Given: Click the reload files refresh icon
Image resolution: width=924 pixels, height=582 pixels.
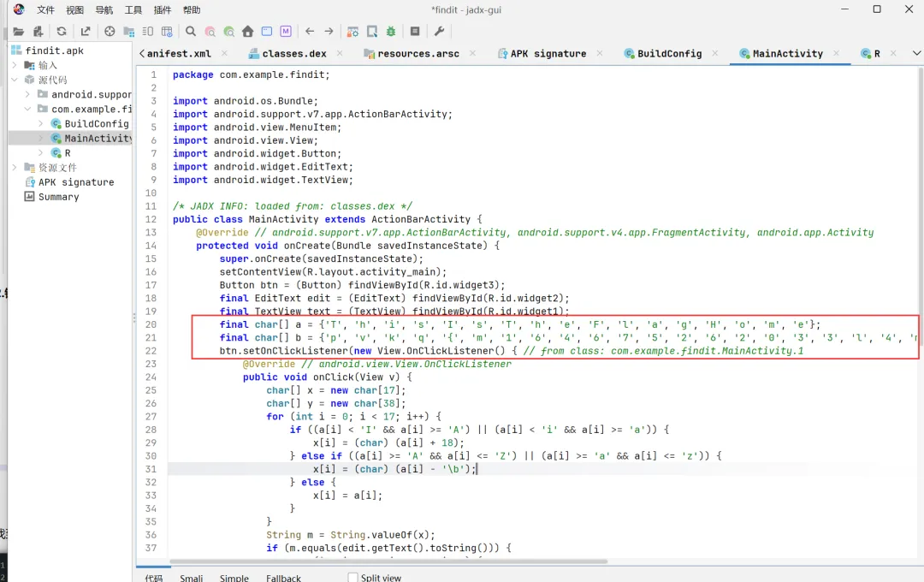Looking at the screenshot, I should click(62, 32).
